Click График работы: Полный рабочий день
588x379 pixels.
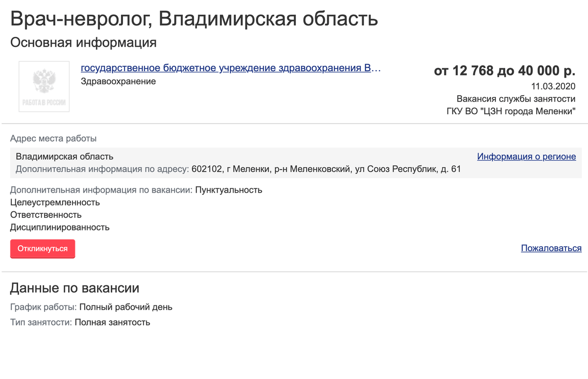point(91,307)
